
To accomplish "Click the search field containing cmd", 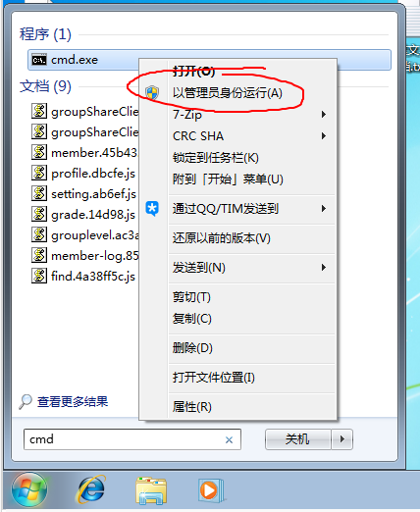I will [x=132, y=439].
